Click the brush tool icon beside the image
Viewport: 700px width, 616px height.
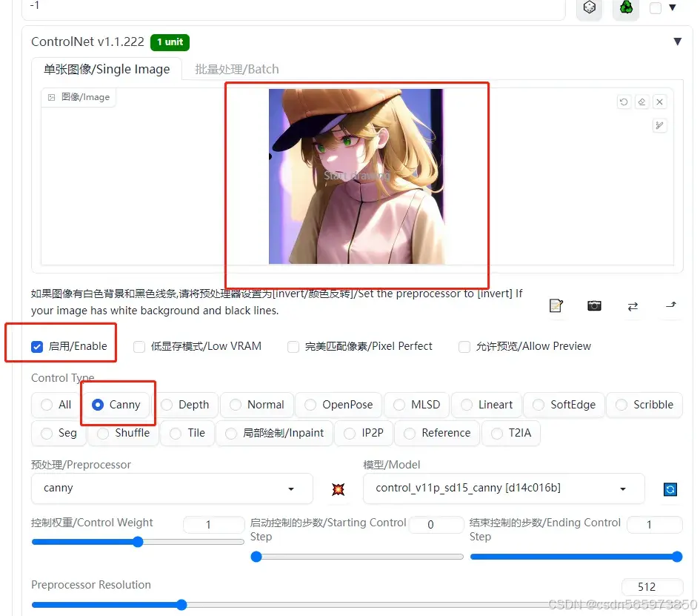tap(659, 125)
